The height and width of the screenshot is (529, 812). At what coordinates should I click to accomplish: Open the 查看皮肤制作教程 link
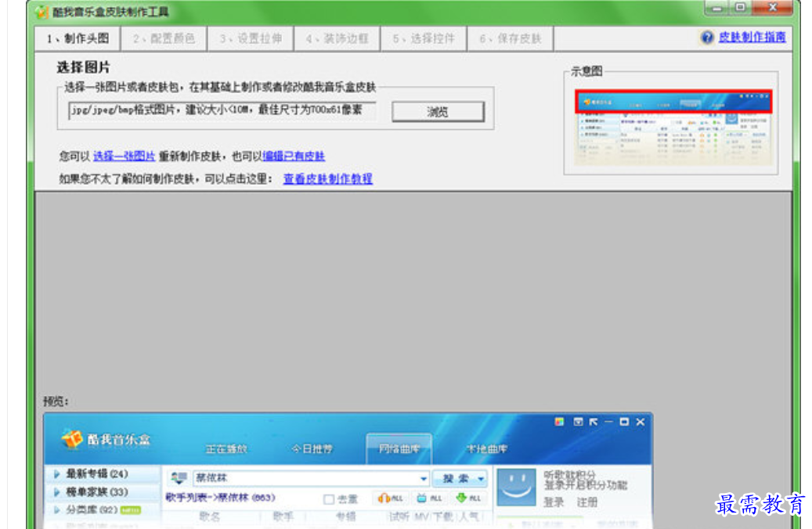pyautogui.click(x=328, y=178)
